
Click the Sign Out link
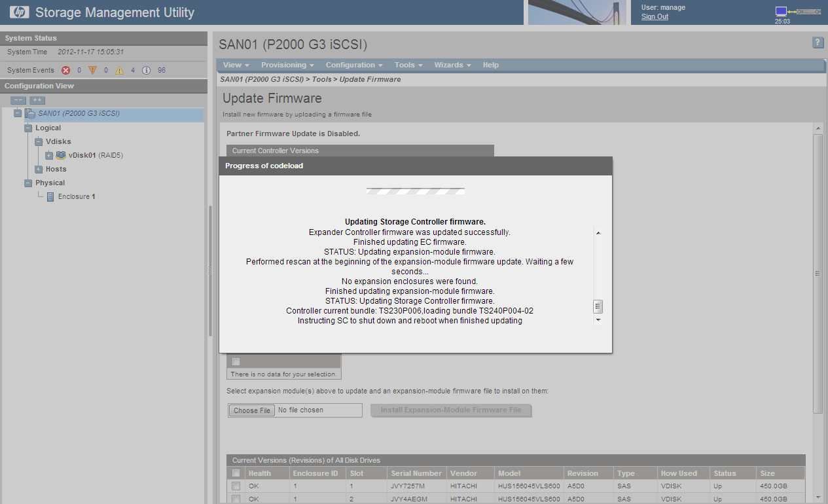click(655, 16)
